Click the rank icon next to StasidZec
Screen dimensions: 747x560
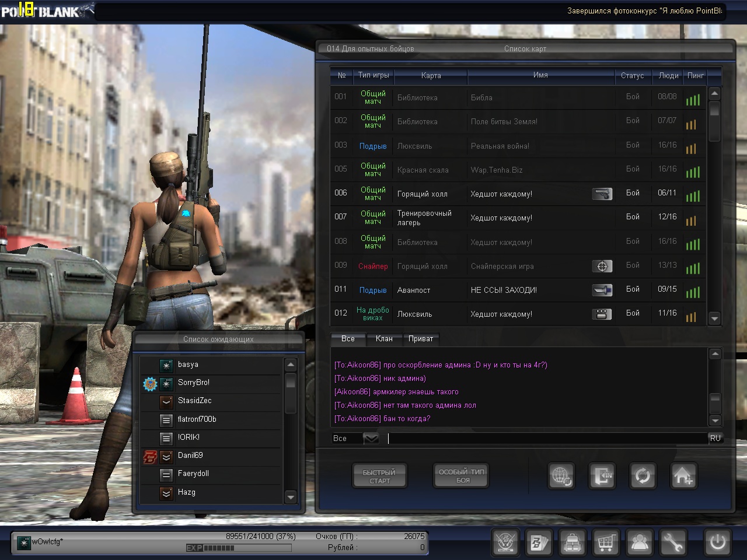pos(166,401)
